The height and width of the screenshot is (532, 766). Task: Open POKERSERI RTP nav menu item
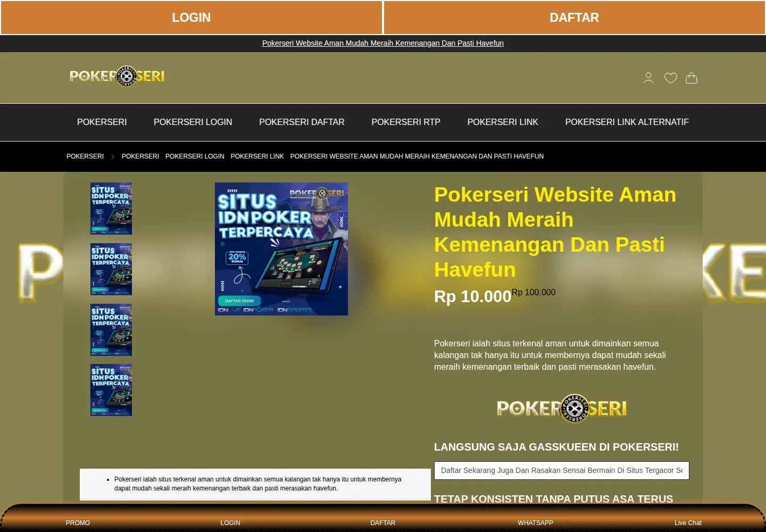click(x=406, y=122)
